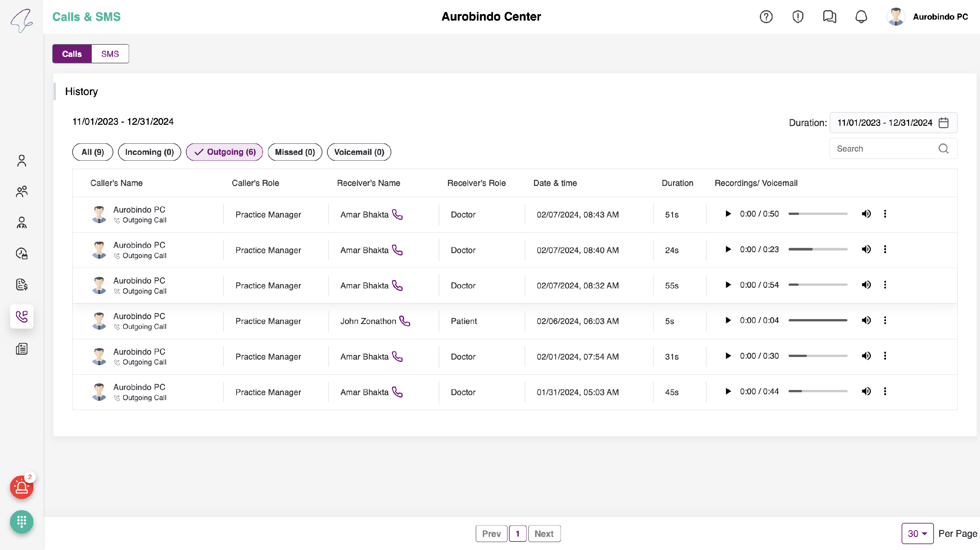Click phone icon next to John Zonathon
Image resolution: width=980 pixels, height=550 pixels.
(405, 321)
